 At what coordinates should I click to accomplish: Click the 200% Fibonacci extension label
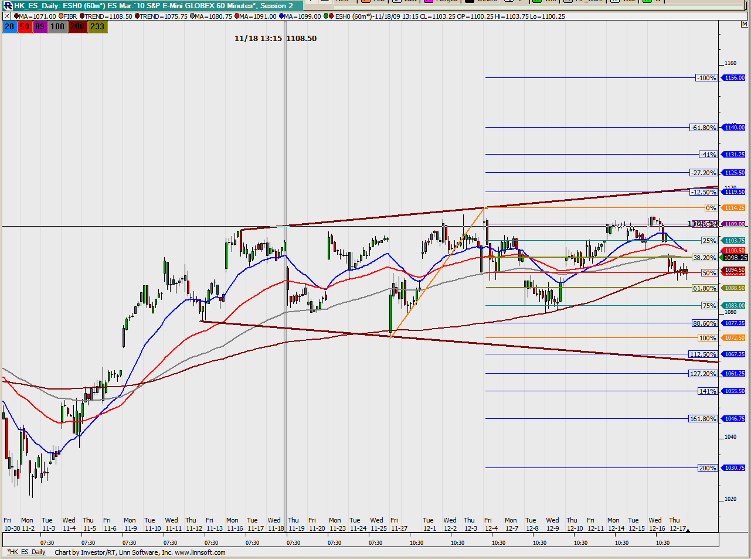[x=708, y=468]
